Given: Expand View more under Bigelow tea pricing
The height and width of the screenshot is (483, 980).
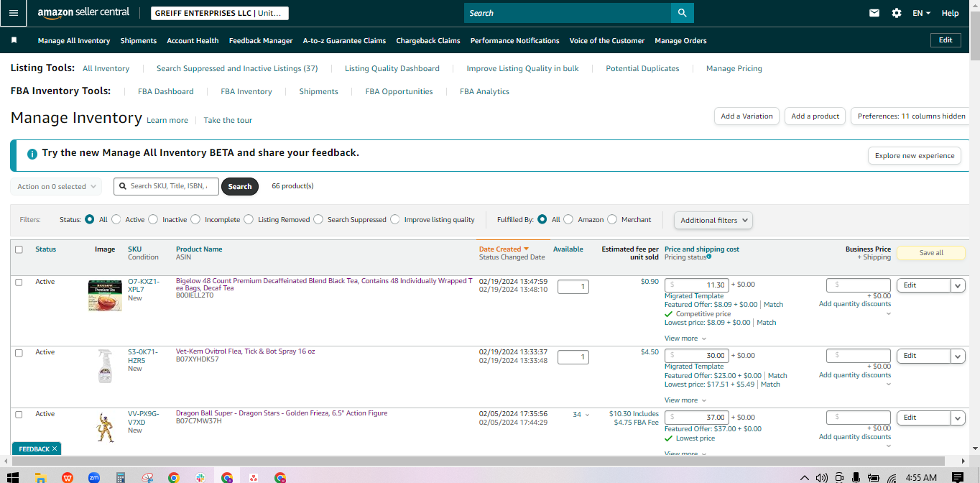Looking at the screenshot, I should (685, 339).
